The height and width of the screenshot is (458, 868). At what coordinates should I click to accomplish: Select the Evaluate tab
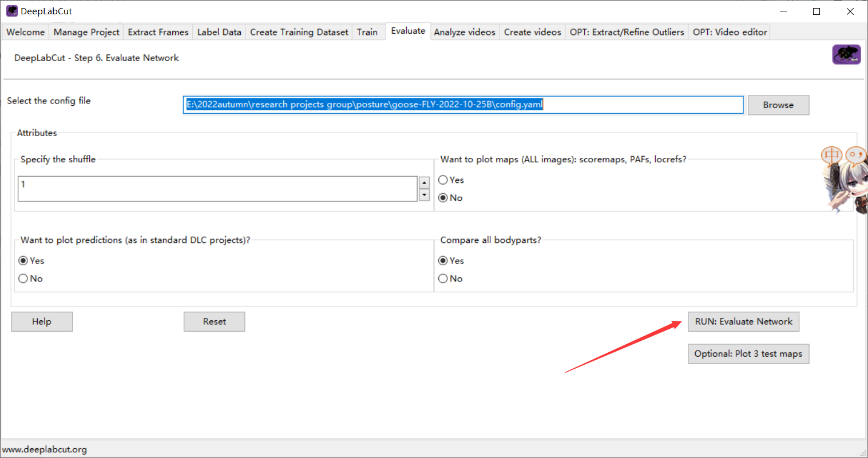[408, 31]
